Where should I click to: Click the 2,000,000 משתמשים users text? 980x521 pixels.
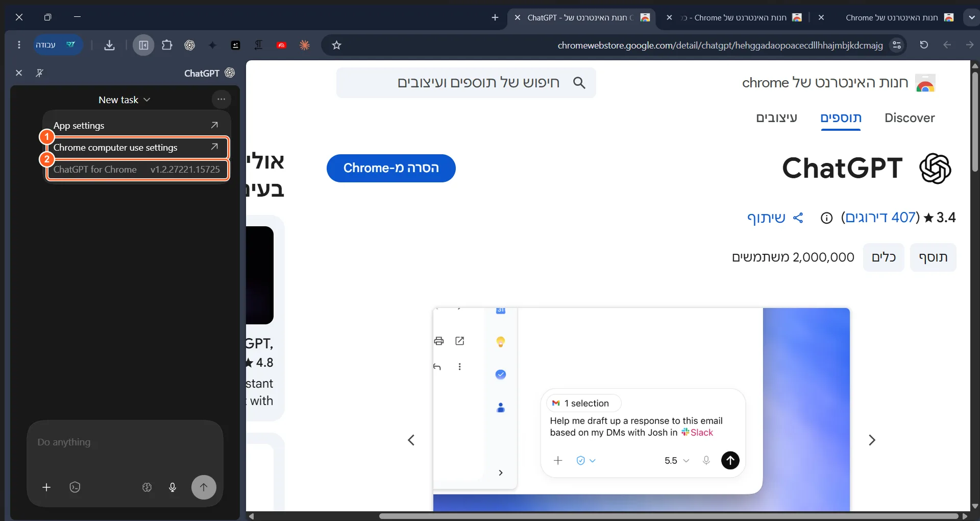point(793,257)
